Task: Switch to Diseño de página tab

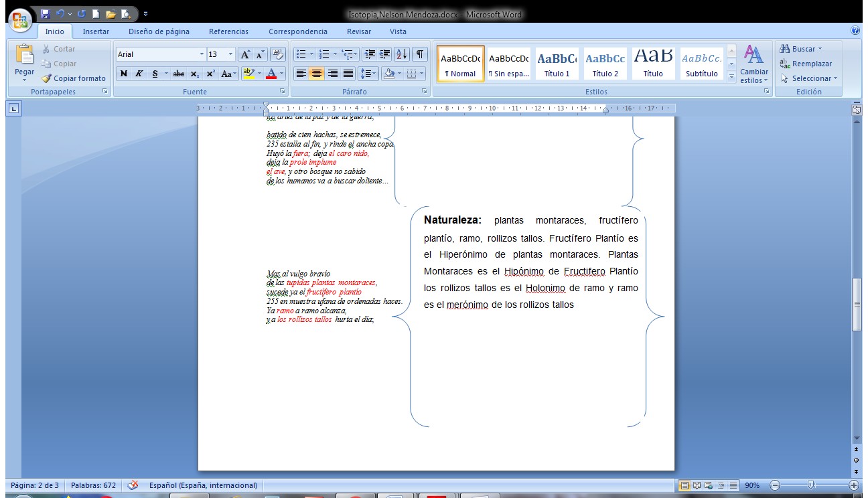Action: coord(159,31)
